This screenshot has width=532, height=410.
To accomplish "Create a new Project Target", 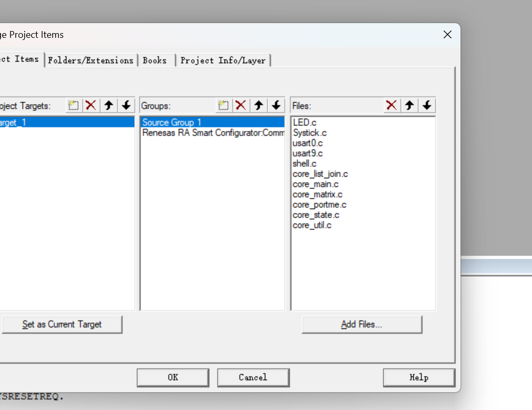I will 73,105.
